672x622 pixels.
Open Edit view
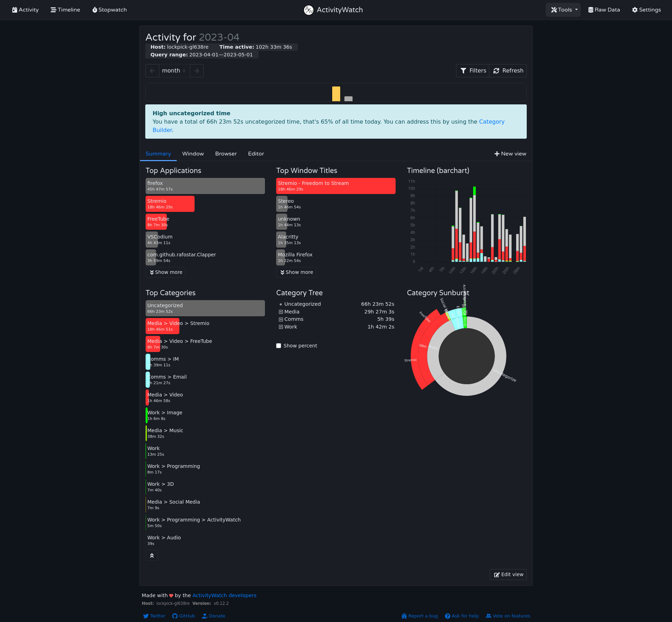(508, 574)
